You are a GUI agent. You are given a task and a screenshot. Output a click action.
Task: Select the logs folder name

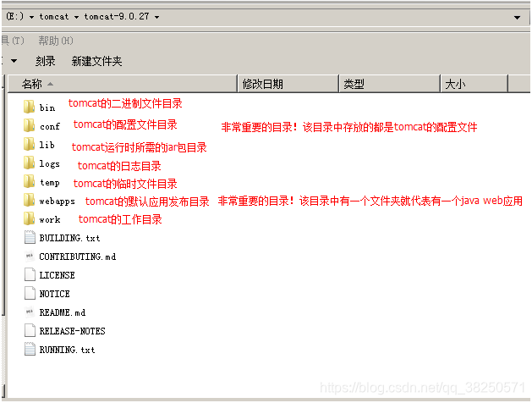point(50,164)
